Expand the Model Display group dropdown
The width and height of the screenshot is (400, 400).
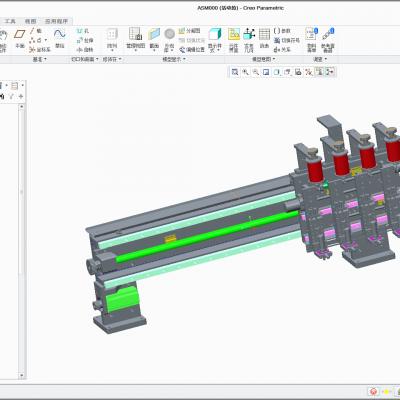click(x=174, y=59)
